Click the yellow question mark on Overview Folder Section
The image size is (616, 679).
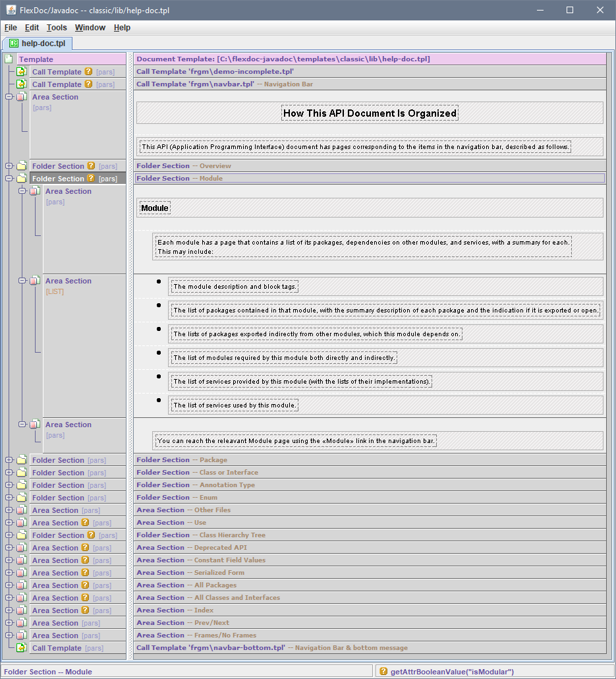click(x=92, y=166)
